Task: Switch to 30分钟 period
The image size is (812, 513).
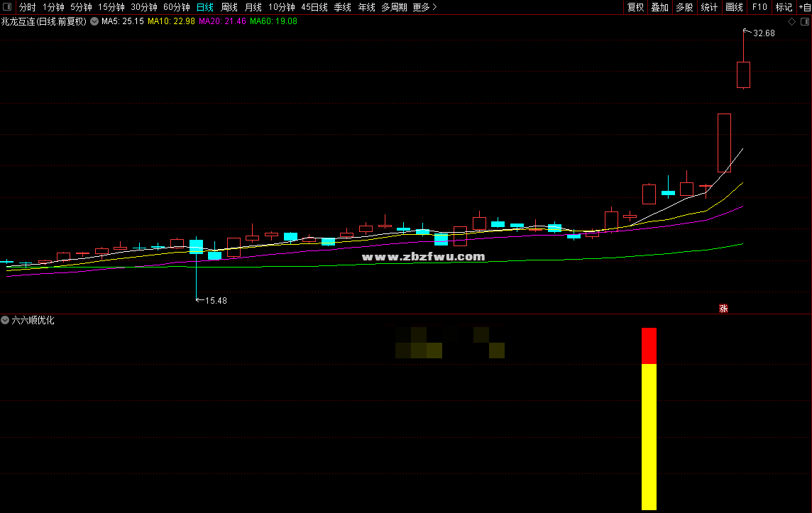Action: (144, 7)
